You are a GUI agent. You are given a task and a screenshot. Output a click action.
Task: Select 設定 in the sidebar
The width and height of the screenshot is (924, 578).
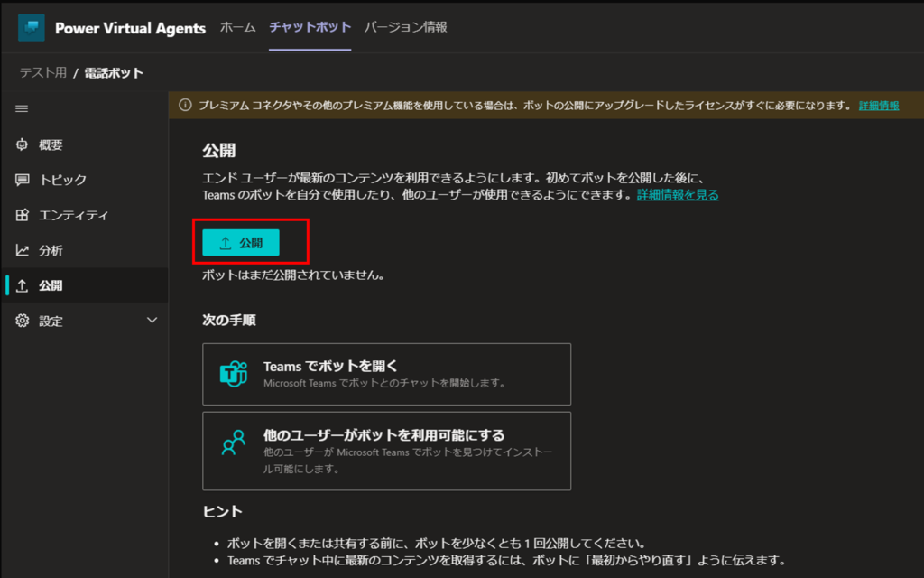point(85,321)
